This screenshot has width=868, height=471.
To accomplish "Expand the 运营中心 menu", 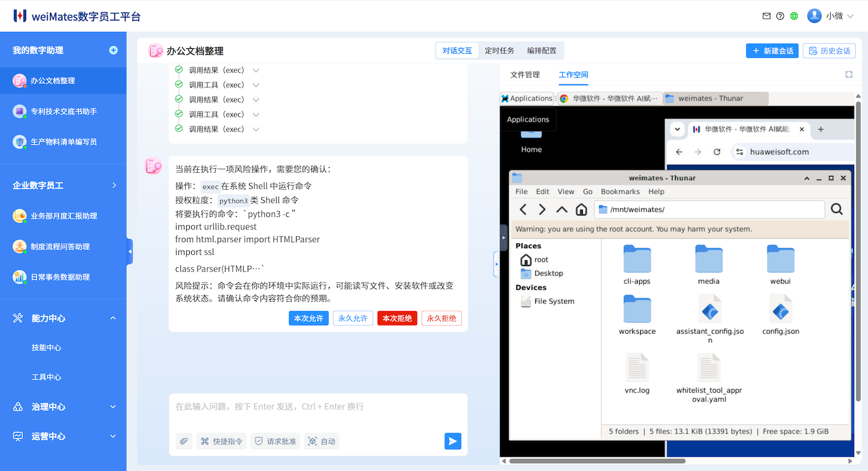I will click(x=113, y=437).
